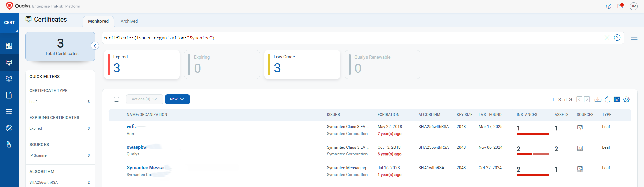
Task: Click the Low Grade summary card
Action: pos(302,65)
